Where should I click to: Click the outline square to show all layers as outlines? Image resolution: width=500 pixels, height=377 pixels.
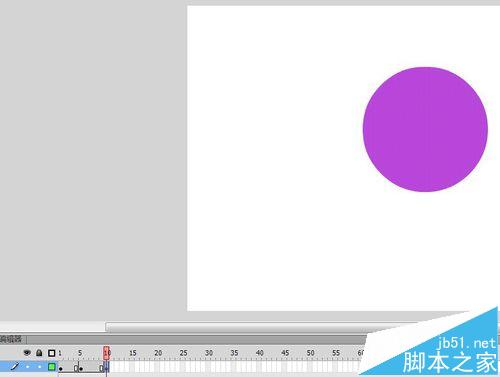click(x=51, y=353)
